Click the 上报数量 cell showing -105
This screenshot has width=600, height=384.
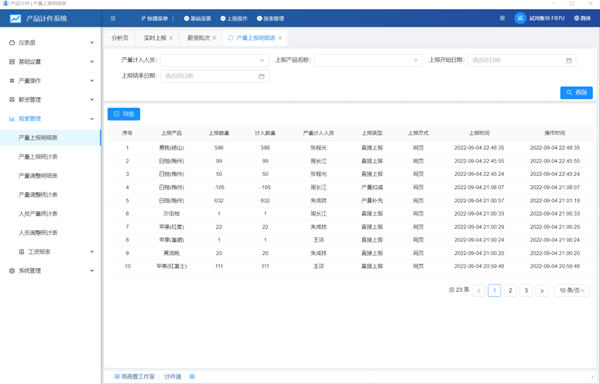219,187
